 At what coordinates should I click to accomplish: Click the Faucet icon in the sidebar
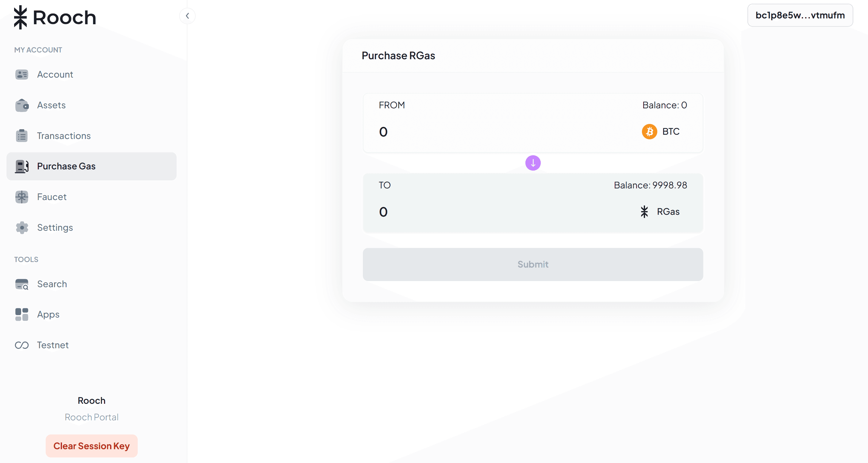pyautogui.click(x=22, y=197)
